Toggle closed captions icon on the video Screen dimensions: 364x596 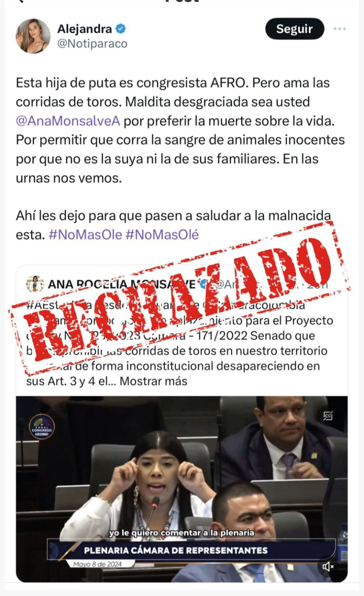[328, 416]
